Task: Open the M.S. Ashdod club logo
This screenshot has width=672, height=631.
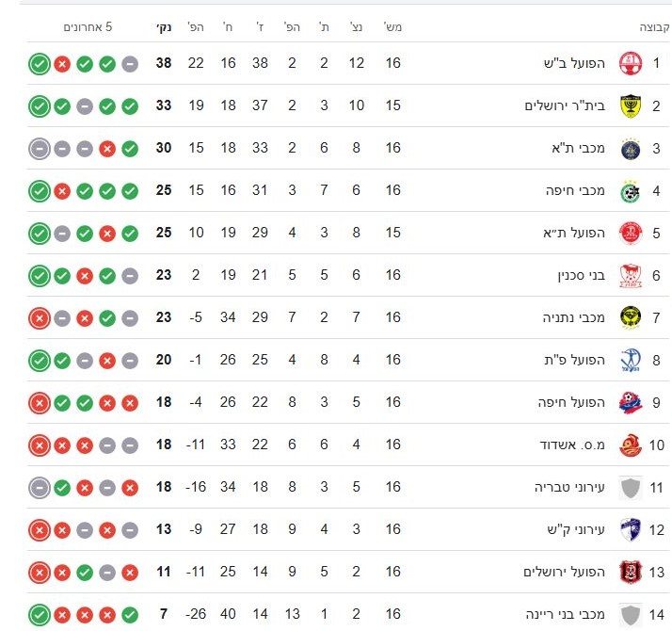Action: tap(630, 445)
